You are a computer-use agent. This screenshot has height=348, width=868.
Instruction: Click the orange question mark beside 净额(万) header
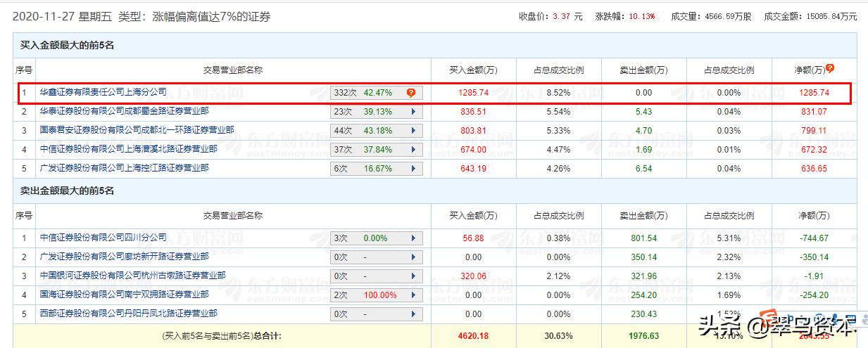coord(830,68)
